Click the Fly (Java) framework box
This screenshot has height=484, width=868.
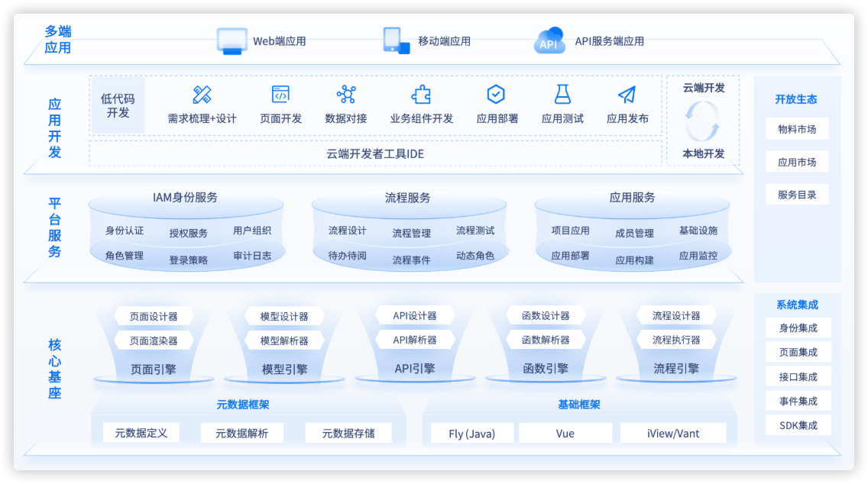tap(471, 434)
